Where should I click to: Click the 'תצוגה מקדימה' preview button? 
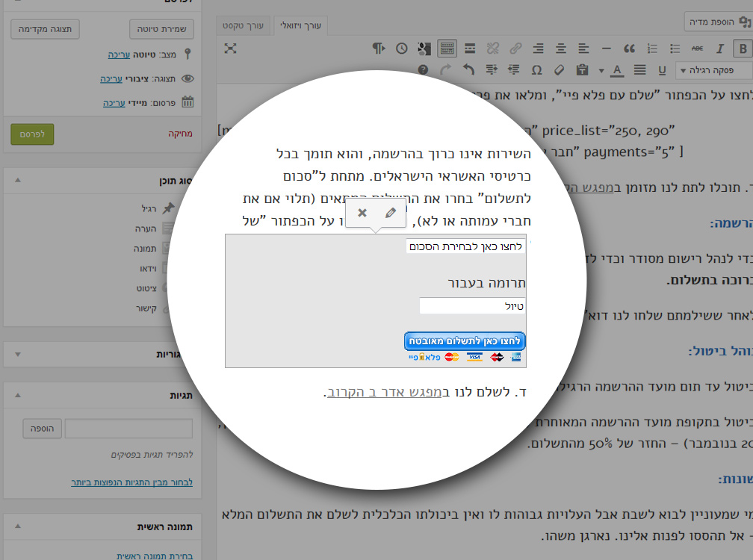point(45,29)
